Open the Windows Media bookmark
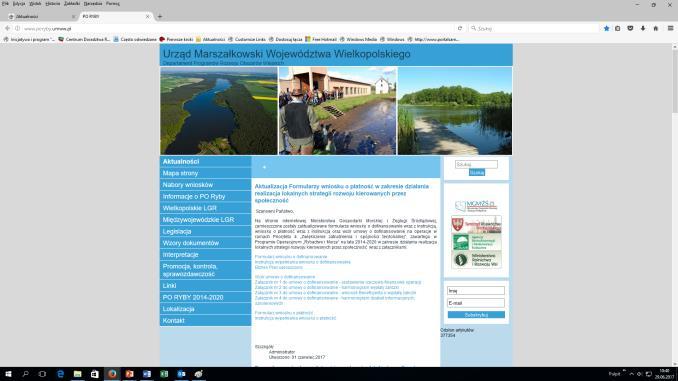678x381 pixels. pyautogui.click(x=358, y=39)
